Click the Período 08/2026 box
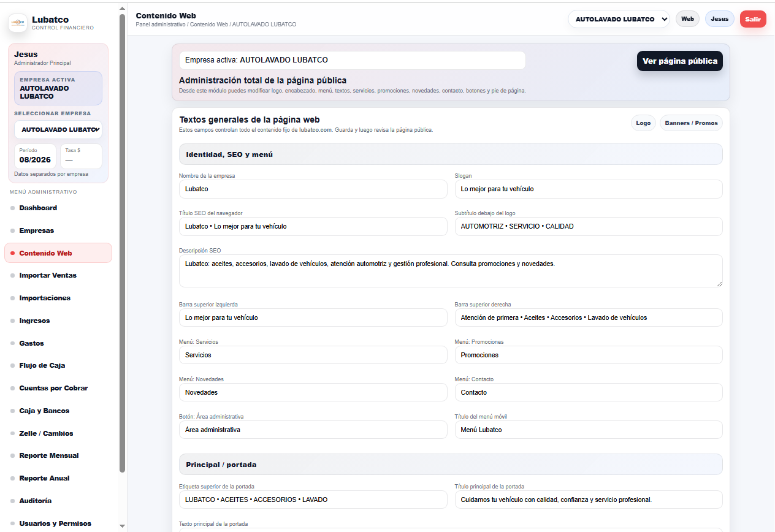This screenshot has height=532, width=775. (35, 156)
